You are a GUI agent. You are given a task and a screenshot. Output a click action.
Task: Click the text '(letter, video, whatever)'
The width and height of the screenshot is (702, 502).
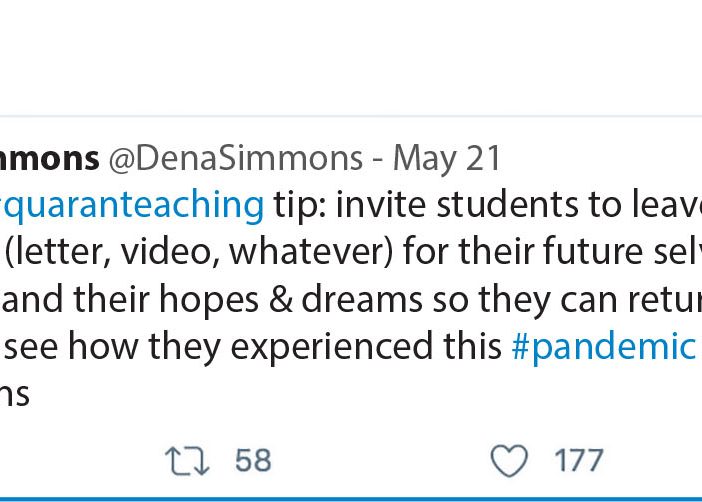click(198, 252)
